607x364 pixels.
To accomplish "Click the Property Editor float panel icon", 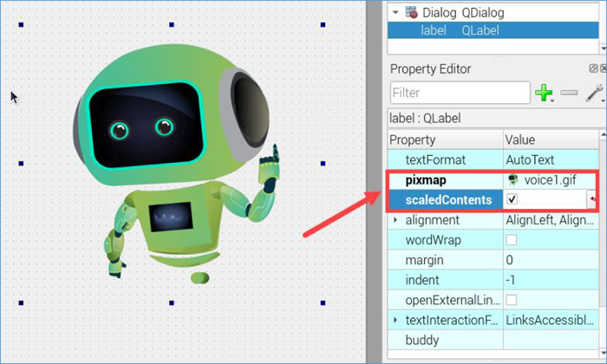I will [x=593, y=68].
